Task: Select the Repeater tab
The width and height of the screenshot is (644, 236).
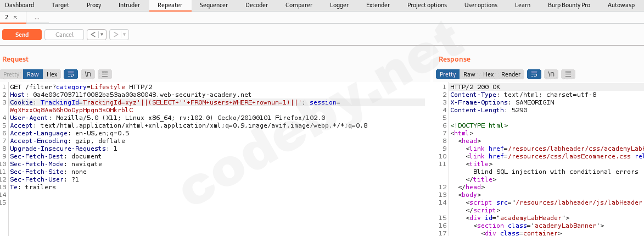Action: click(171, 6)
